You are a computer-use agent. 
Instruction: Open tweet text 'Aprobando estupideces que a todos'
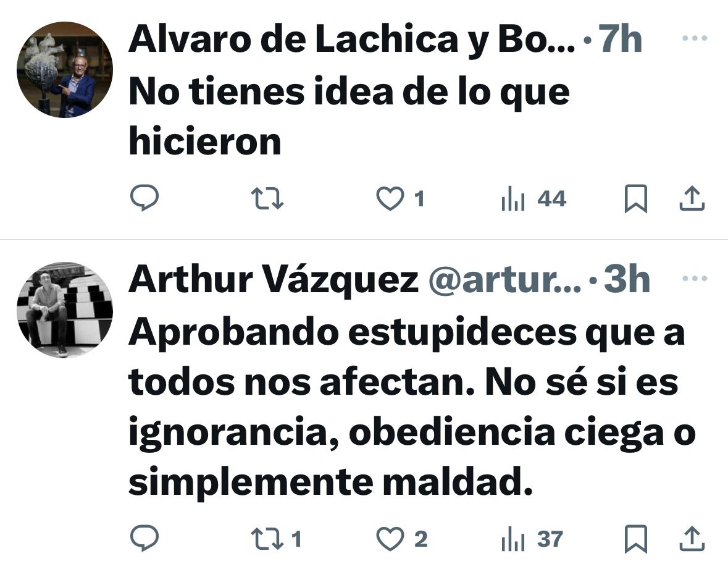point(407,358)
